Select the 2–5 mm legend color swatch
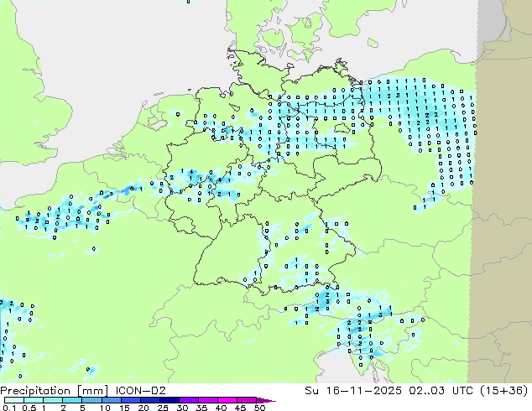532x411 pixels. (72, 400)
